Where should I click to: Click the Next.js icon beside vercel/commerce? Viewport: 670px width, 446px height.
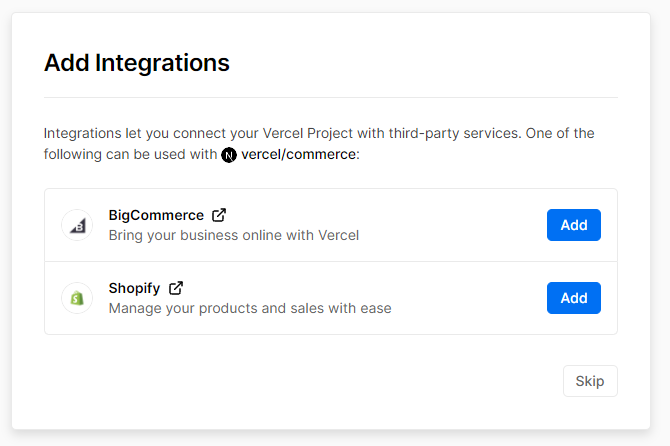(229, 155)
